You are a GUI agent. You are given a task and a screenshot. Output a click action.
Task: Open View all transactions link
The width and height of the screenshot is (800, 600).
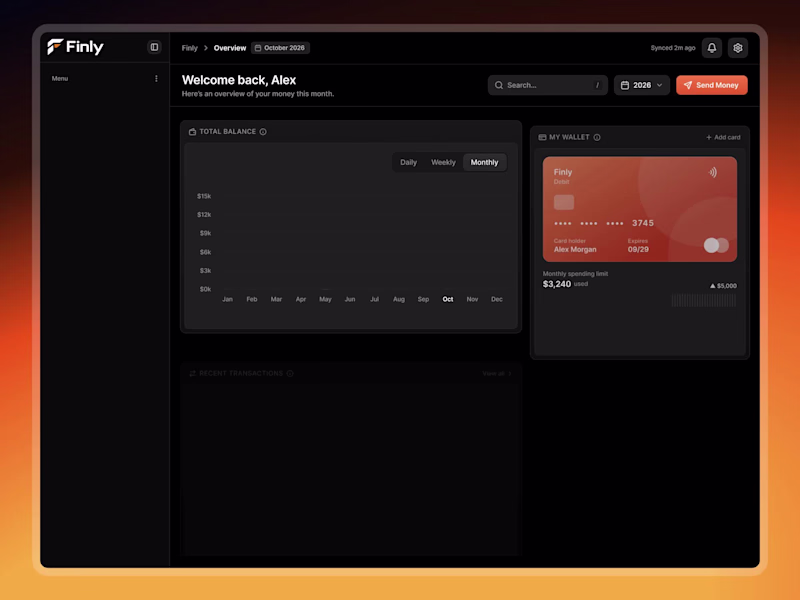click(497, 373)
